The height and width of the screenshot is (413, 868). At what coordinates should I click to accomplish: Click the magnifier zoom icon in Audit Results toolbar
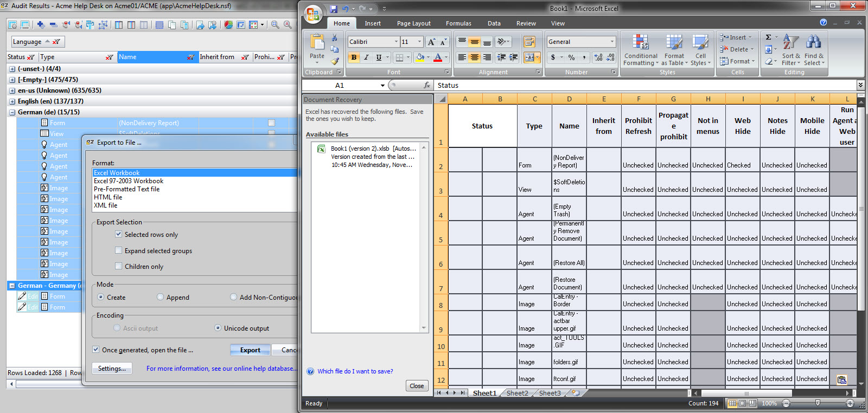click(275, 24)
